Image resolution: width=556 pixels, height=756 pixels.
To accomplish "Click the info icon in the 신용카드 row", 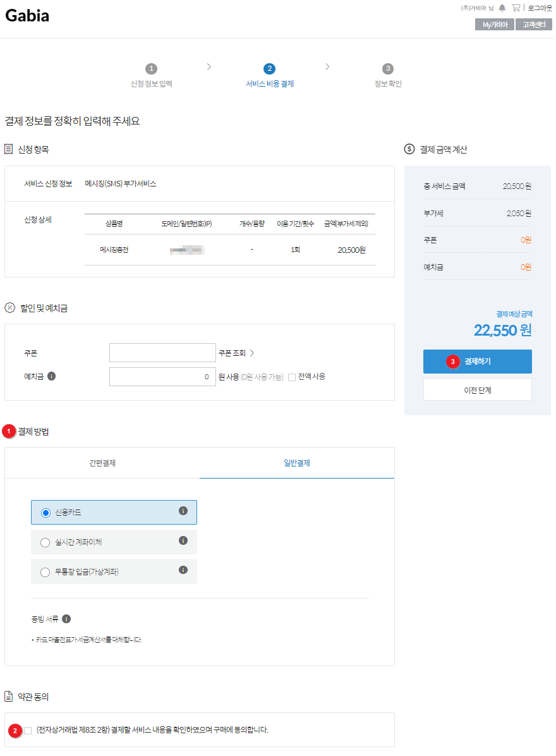I will tap(183, 511).
